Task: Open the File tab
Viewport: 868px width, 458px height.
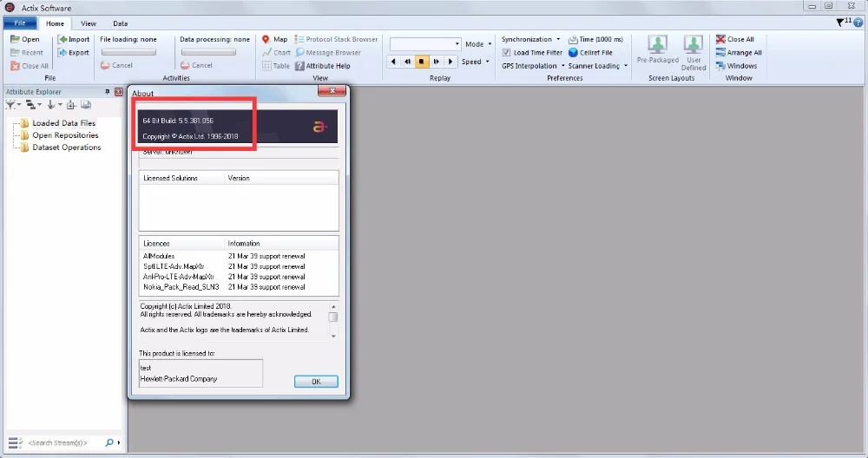Action: (20, 23)
